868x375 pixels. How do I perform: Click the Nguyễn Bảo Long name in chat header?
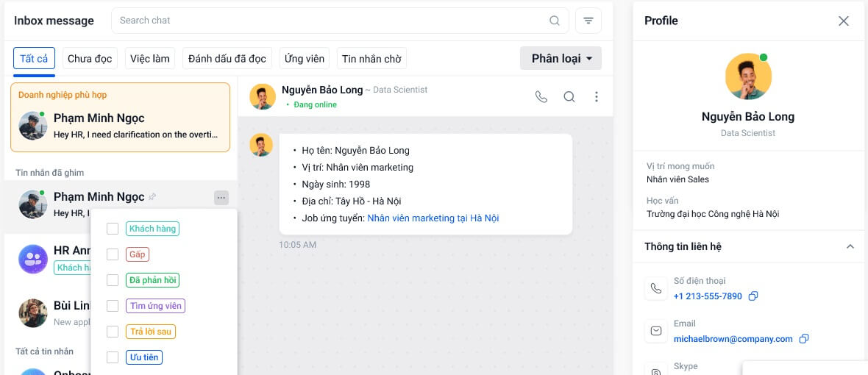322,90
